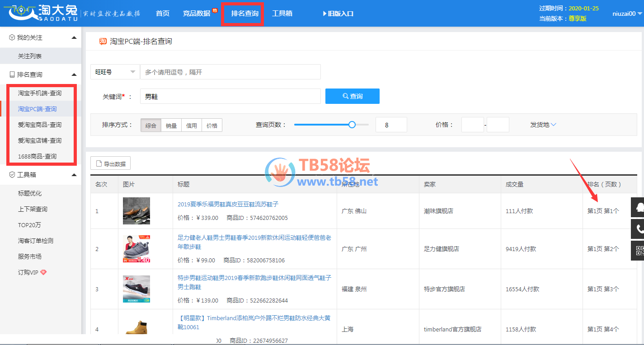Open the 2019夏季乐福男鞋 product link

[x=228, y=204]
